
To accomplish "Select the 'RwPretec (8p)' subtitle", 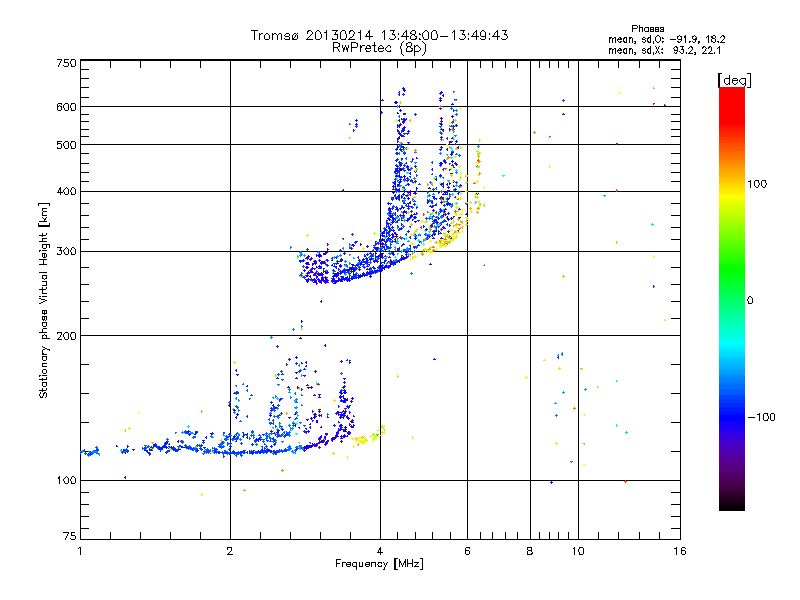I will (x=379, y=48).
